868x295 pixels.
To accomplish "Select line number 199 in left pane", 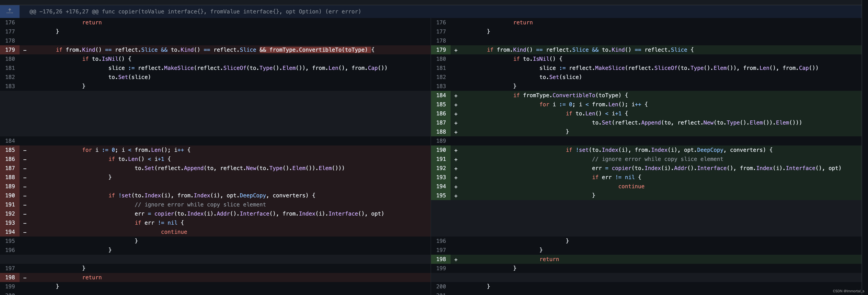I will [x=10, y=286].
